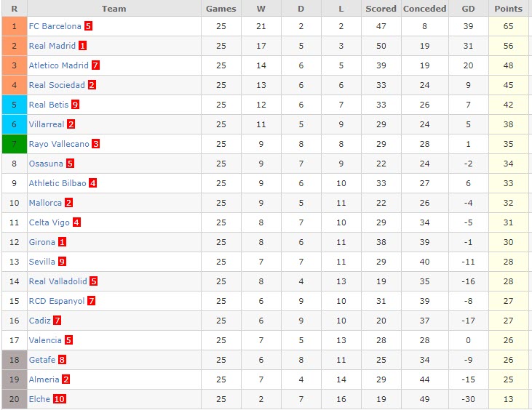The width and height of the screenshot is (532, 410).
Task: Click the red 1 badge next to Real Madrid
Action: coord(83,46)
